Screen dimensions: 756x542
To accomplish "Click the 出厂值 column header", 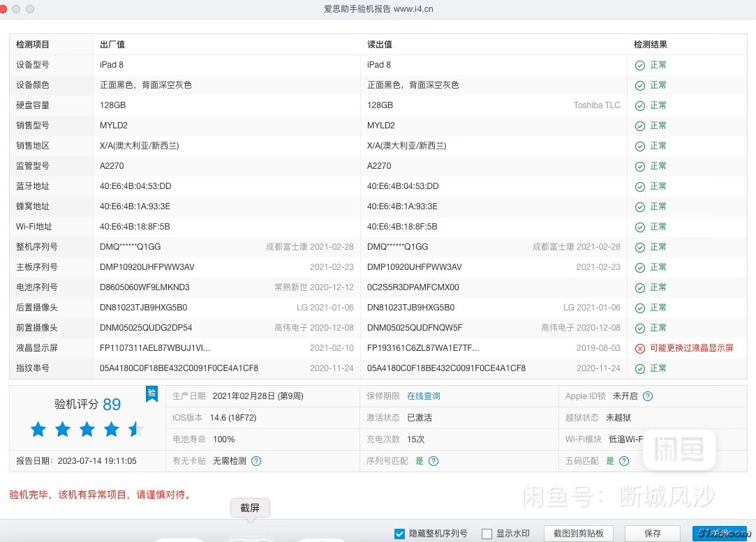I will point(112,45).
